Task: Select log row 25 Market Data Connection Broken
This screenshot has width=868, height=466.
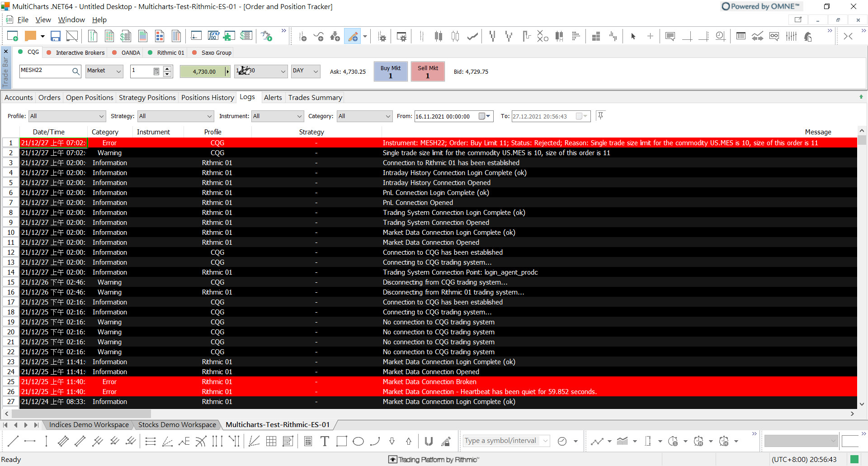Action: coord(429,382)
